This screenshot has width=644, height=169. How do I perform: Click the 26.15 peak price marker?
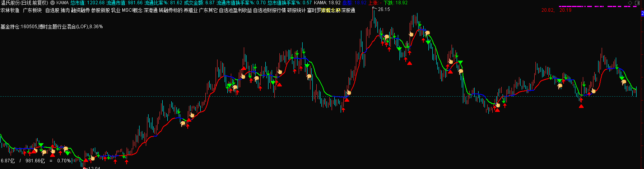pyautogui.click(x=384, y=9)
